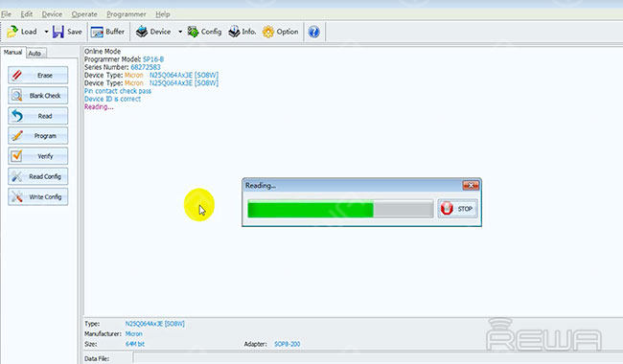Expand the Device dropdown arrow

(x=180, y=32)
